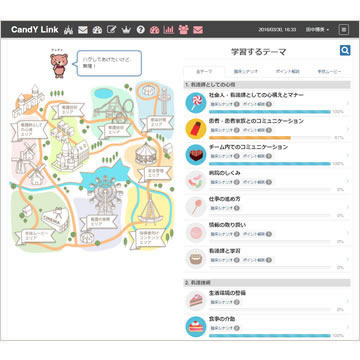360x360 pixels.
Task: Click the Ferris wheel on the map
Action: click(104, 195)
